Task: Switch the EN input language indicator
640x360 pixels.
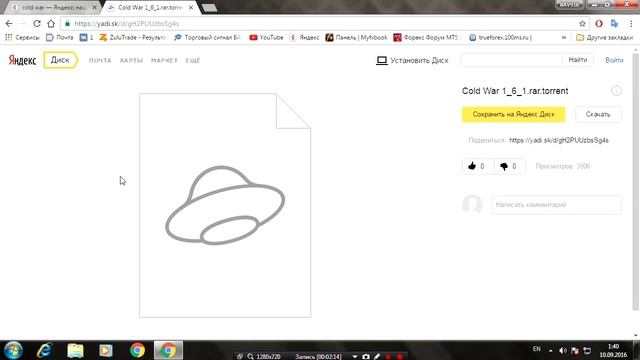Action: (x=537, y=349)
